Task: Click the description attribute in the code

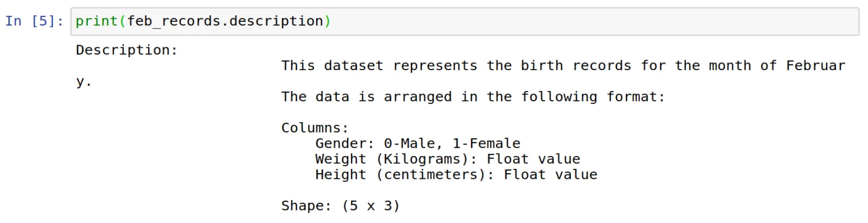Action: point(276,21)
